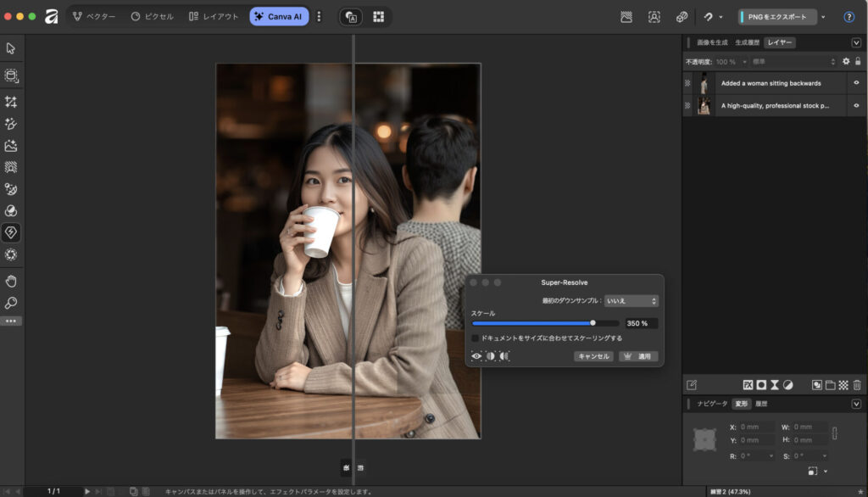Switch to the ベクター tab
Viewport: 868px width, 497px height.
pyautogui.click(x=93, y=17)
